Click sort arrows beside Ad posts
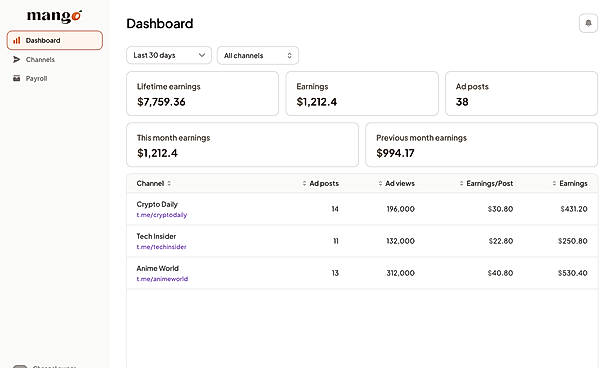The height and width of the screenshot is (368, 615). point(304,183)
